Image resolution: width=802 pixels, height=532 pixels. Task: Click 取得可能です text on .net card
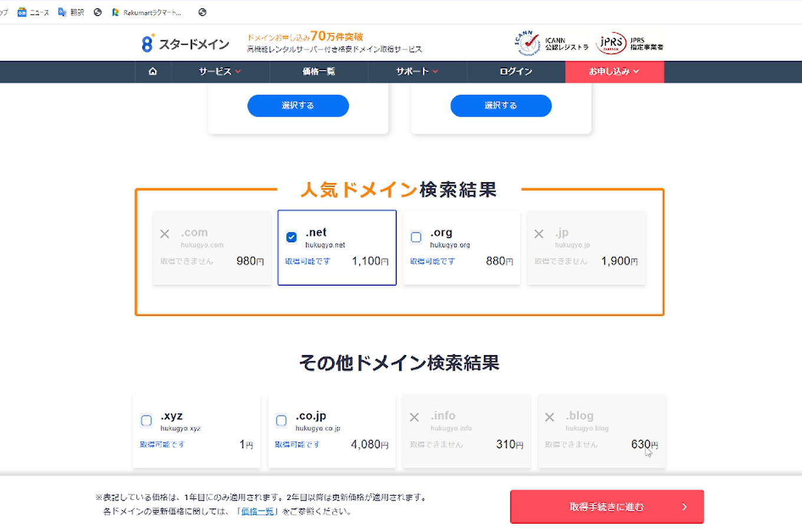pyautogui.click(x=308, y=261)
